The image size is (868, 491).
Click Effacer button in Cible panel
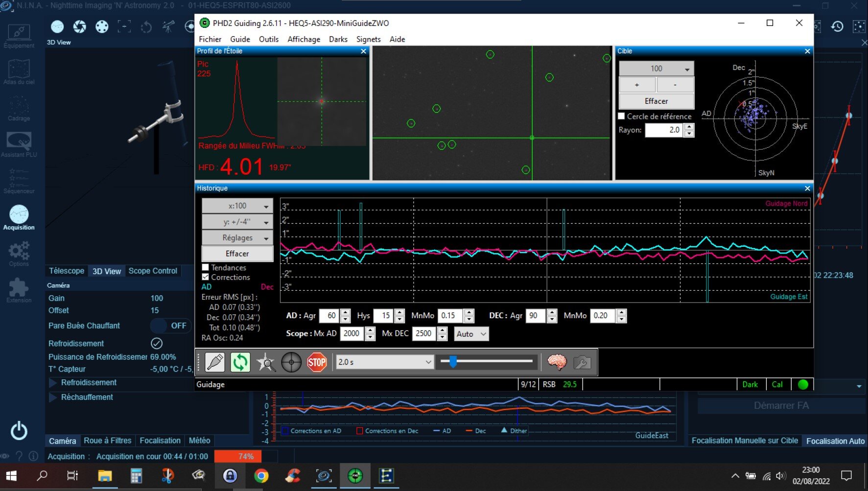coord(656,101)
